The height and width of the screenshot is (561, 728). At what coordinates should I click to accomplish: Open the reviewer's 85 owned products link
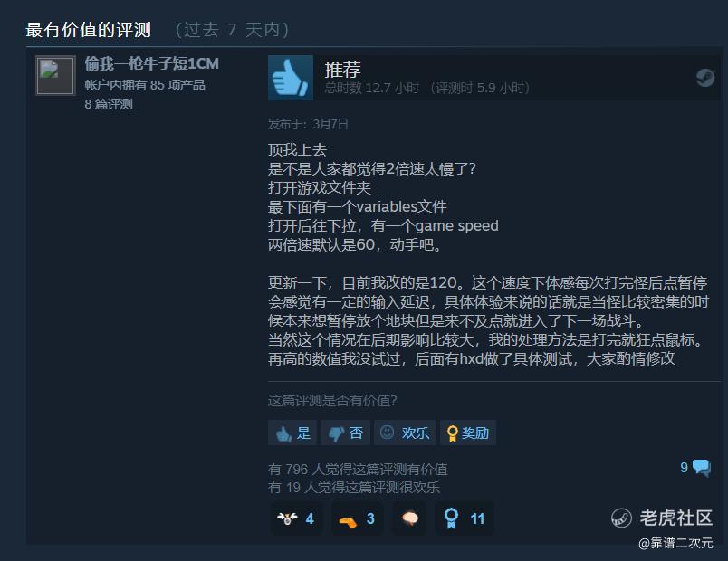tap(145, 85)
